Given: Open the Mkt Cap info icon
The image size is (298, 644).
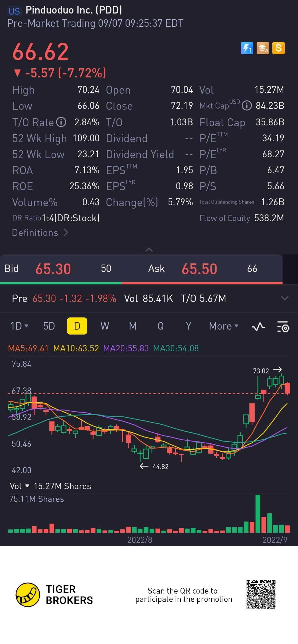Looking at the screenshot, I should pyautogui.click(x=247, y=106).
